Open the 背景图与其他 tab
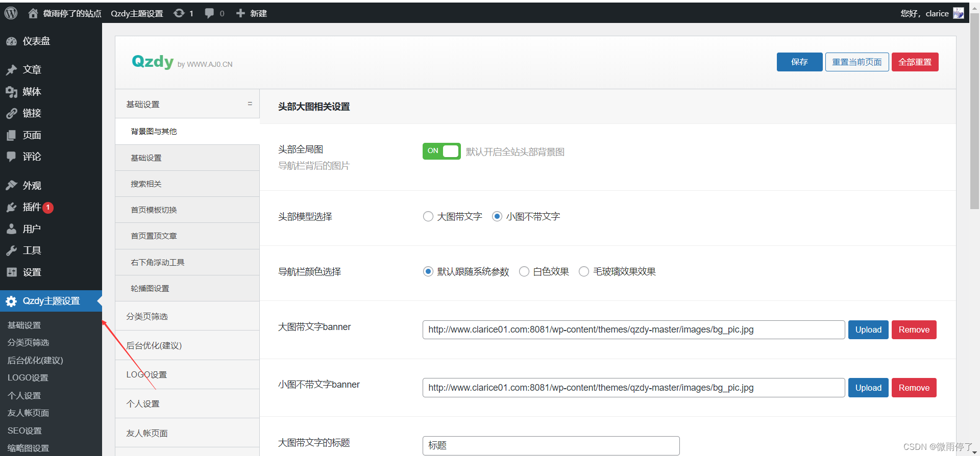The image size is (980, 456). [x=187, y=131]
